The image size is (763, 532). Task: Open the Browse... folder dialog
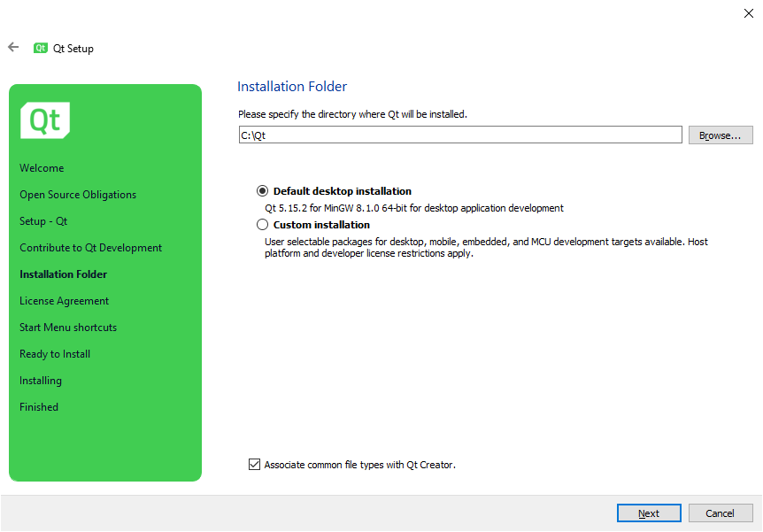721,135
